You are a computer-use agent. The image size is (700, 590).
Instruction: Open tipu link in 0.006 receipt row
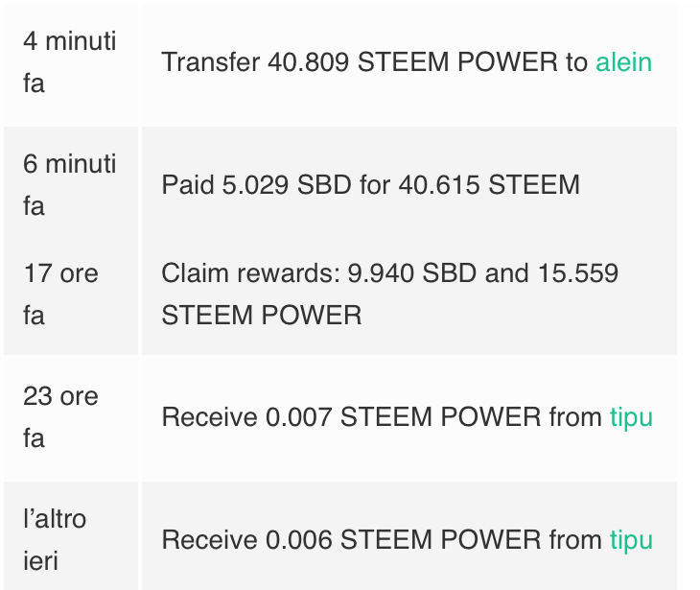pos(631,540)
